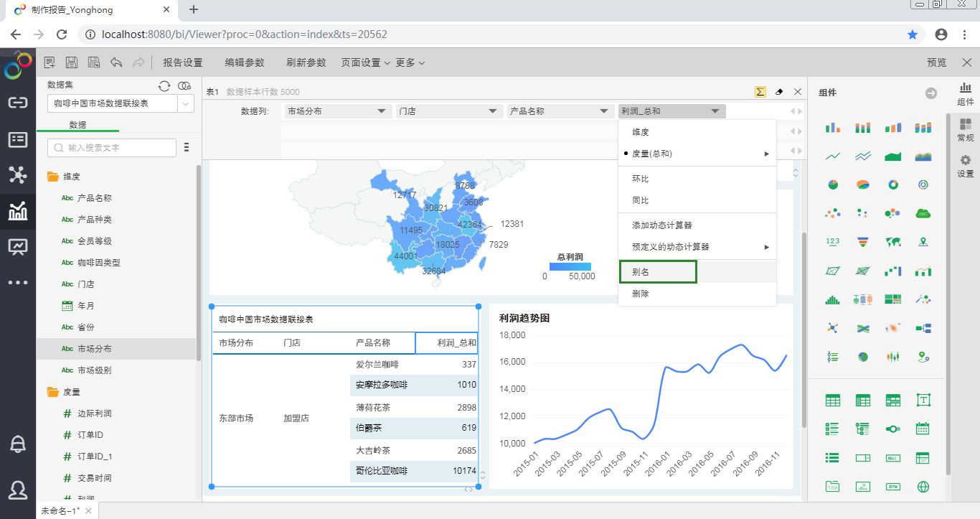Click the 报告设置 button
The width and height of the screenshot is (980, 519).
click(x=182, y=63)
